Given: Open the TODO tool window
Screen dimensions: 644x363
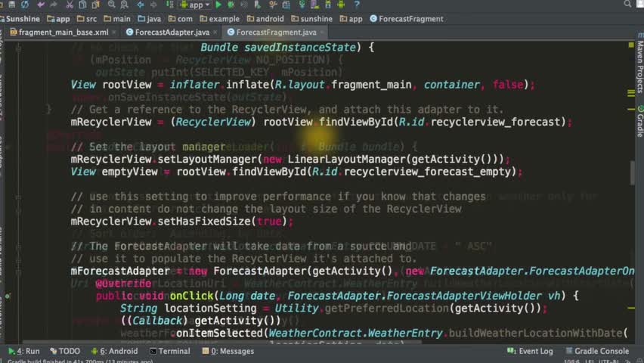Looking at the screenshot, I should [65, 351].
